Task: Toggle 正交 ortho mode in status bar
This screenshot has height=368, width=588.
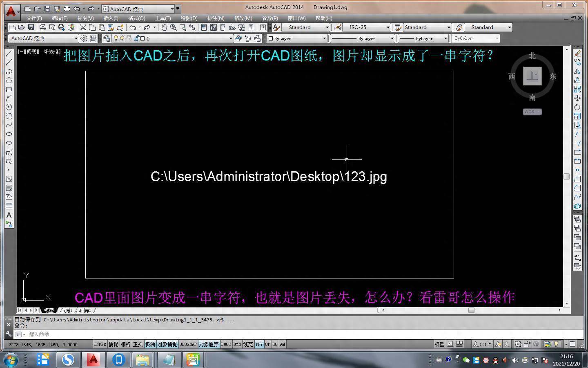Action: (138, 344)
